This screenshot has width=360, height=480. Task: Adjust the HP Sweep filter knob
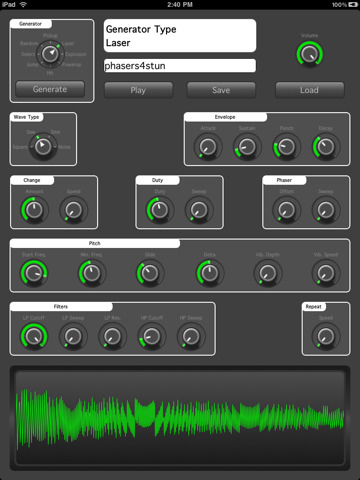click(191, 337)
